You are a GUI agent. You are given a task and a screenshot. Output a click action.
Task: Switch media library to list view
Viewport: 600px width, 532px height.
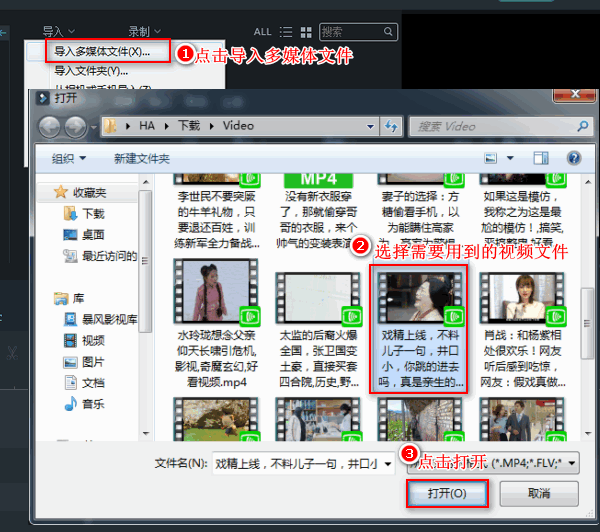pyautogui.click(x=286, y=32)
